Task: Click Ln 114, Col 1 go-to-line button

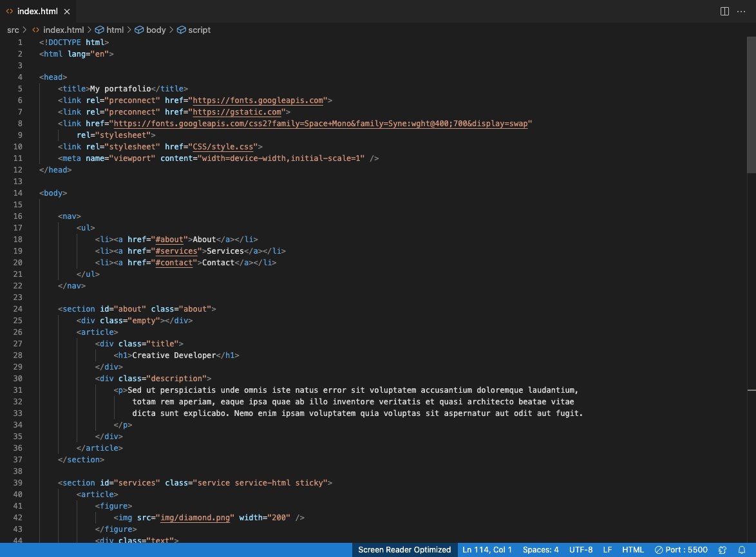Action: tap(487, 550)
